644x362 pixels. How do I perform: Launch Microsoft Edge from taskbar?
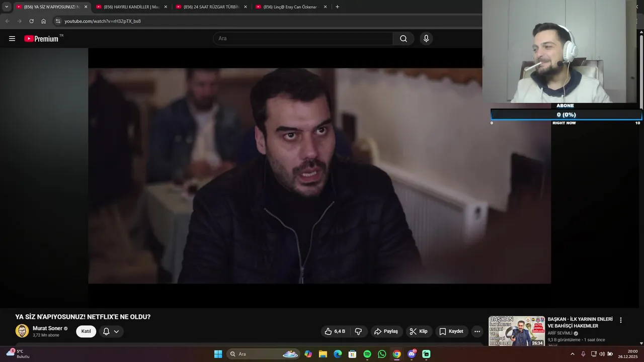click(x=338, y=354)
